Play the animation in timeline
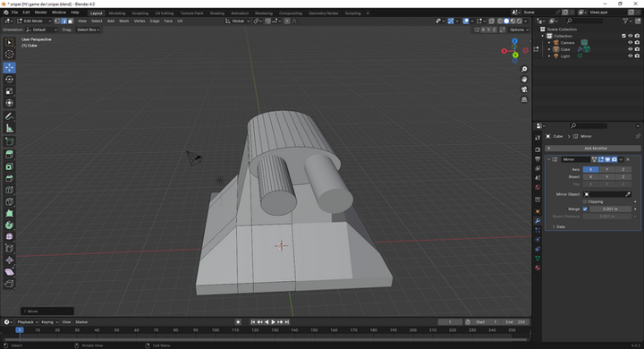644x349 pixels. pos(273,322)
